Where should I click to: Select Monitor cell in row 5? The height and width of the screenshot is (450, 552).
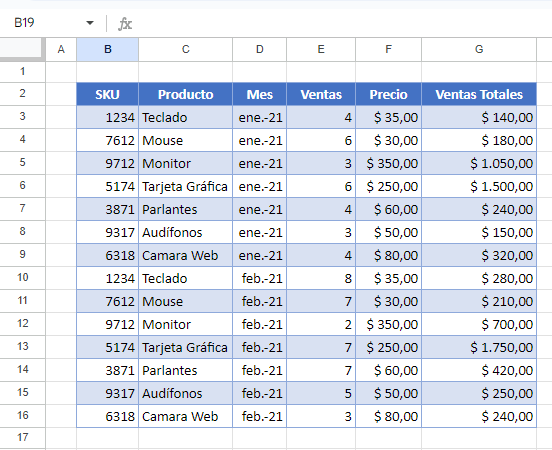[x=186, y=163]
